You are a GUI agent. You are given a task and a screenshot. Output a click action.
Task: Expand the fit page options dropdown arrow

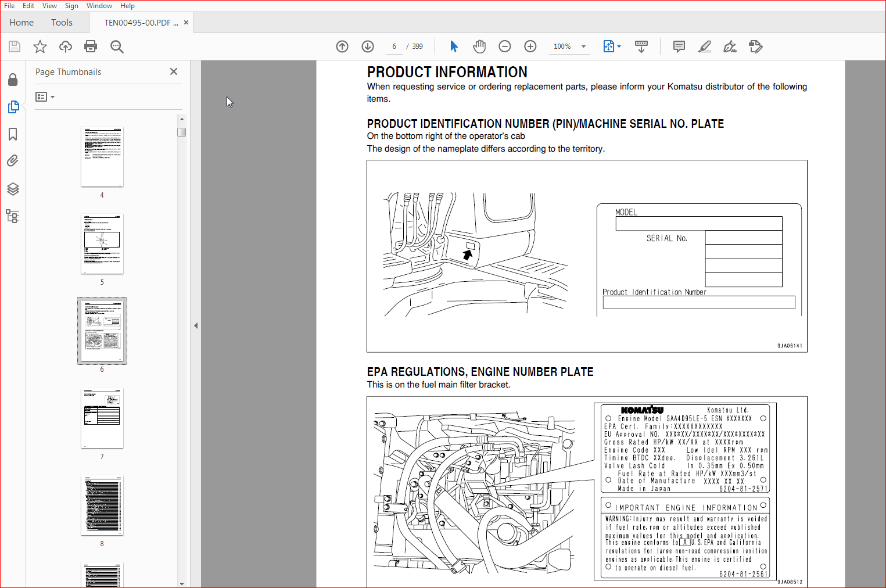[619, 46]
